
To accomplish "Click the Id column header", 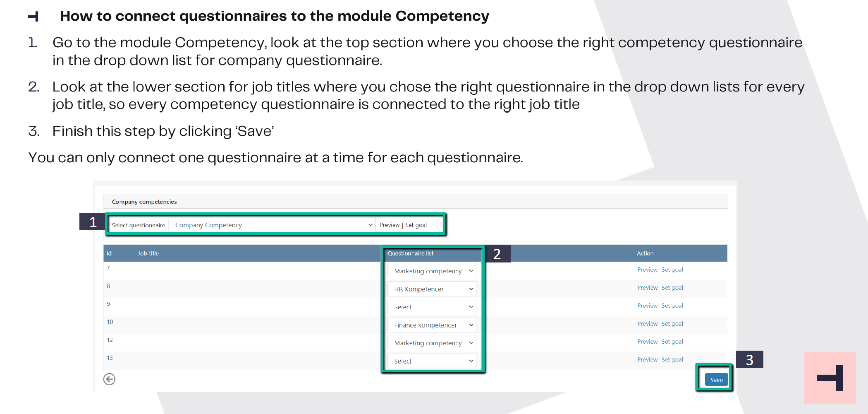I will (109, 253).
